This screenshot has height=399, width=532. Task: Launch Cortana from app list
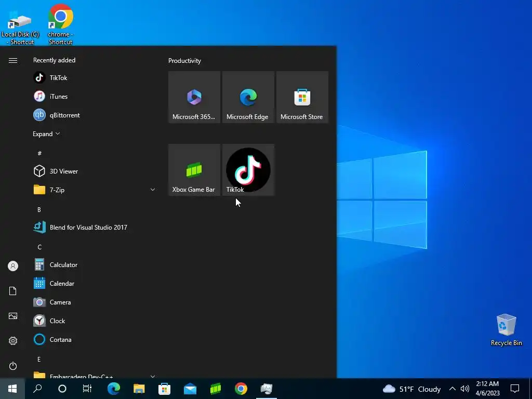point(95,339)
